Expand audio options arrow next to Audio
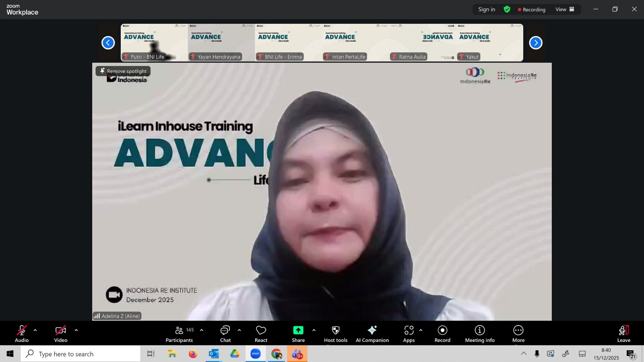Viewport: 644px width, 362px height. point(35,330)
